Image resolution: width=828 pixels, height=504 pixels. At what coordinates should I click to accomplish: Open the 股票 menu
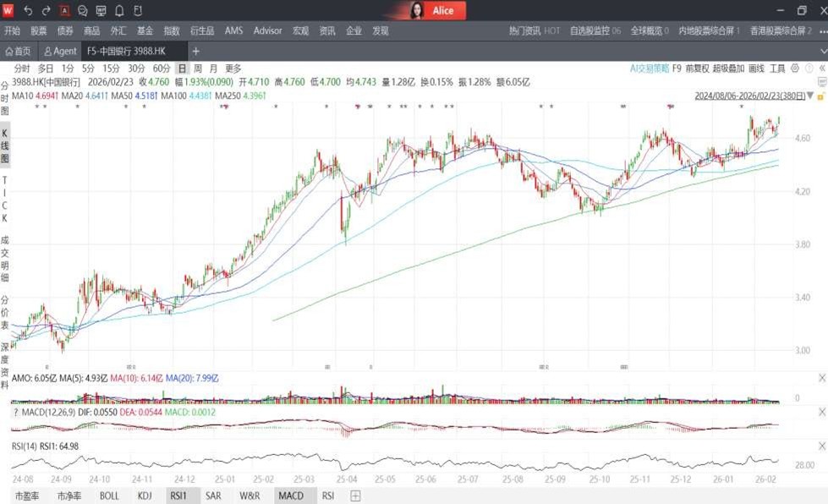point(39,30)
